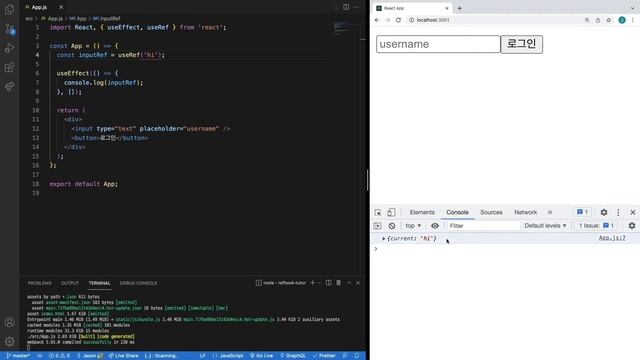Open errors and warnings status item

pos(60,356)
